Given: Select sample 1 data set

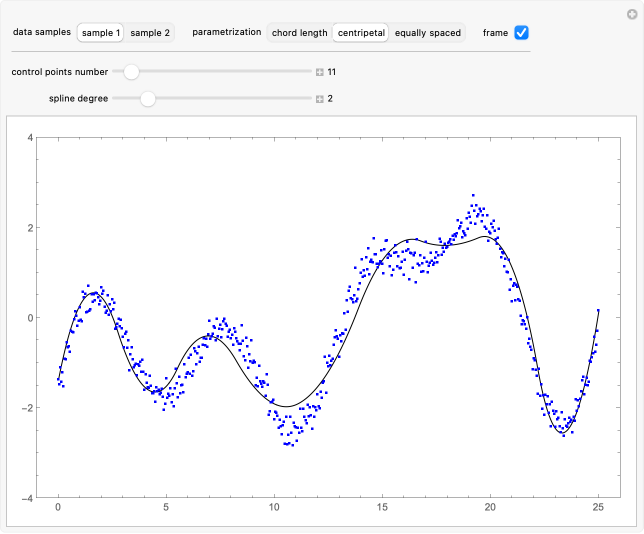Looking at the screenshot, I should coord(101,33).
